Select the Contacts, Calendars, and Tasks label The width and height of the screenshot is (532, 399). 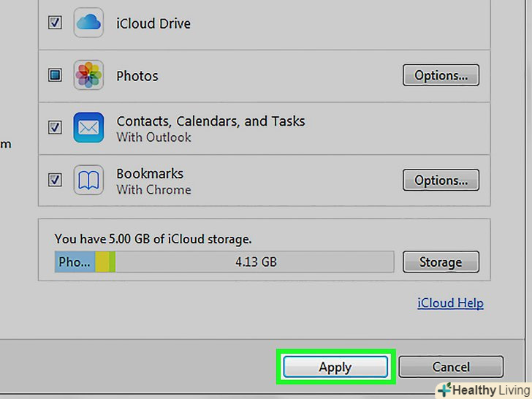[x=210, y=121]
